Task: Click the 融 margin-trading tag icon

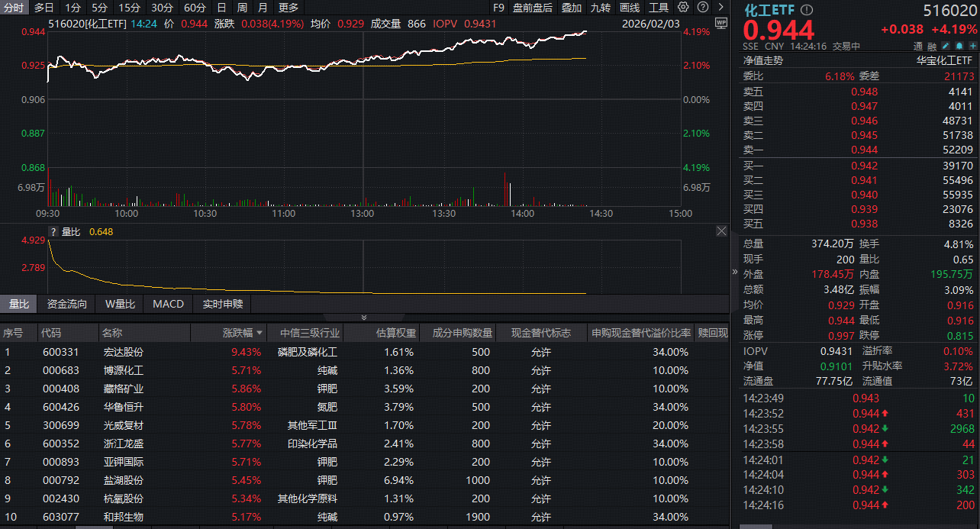Action: [932, 46]
